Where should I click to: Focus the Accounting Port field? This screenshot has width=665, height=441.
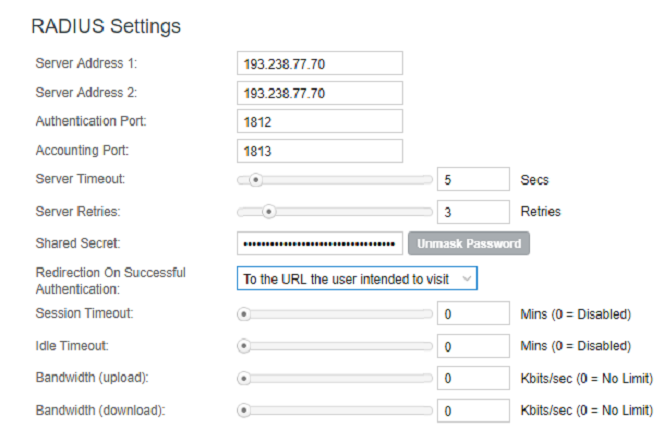pyautogui.click(x=319, y=151)
